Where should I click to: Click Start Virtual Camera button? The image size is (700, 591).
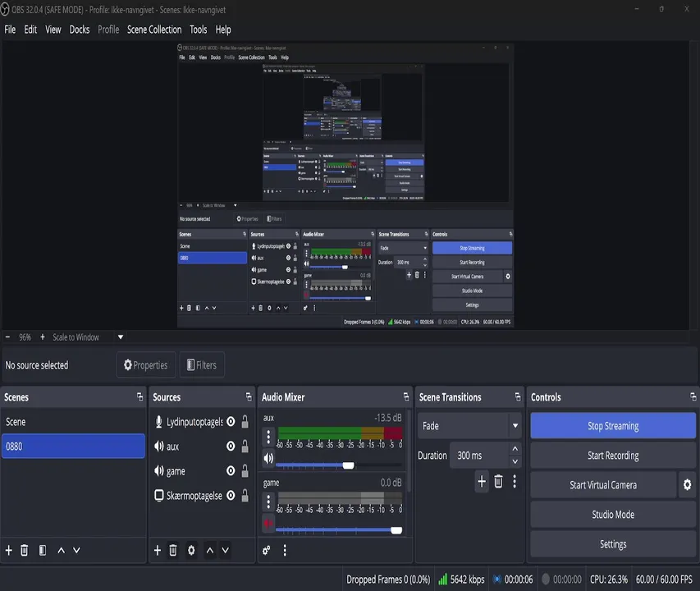(x=603, y=485)
